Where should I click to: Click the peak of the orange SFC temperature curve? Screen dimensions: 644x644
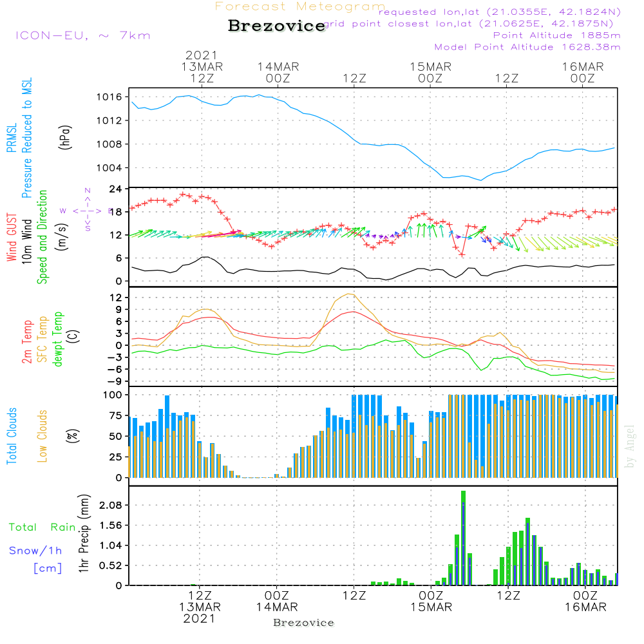point(349,294)
